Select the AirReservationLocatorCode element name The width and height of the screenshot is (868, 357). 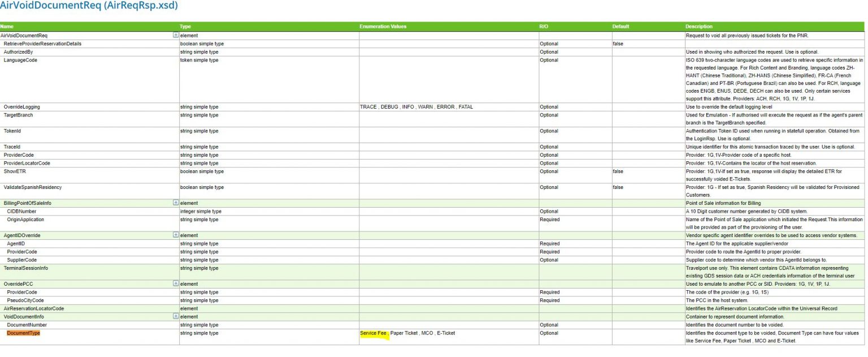[x=34, y=309]
